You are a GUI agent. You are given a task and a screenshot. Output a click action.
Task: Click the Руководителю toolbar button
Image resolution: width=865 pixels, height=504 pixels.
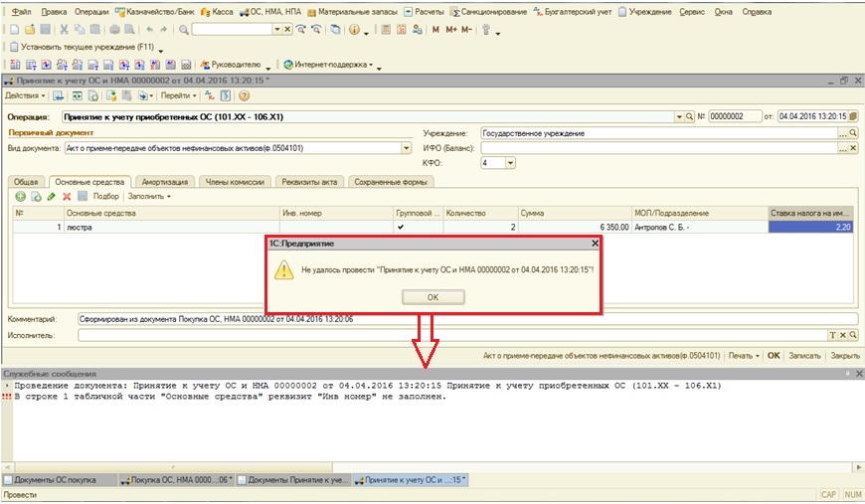pyautogui.click(x=231, y=65)
